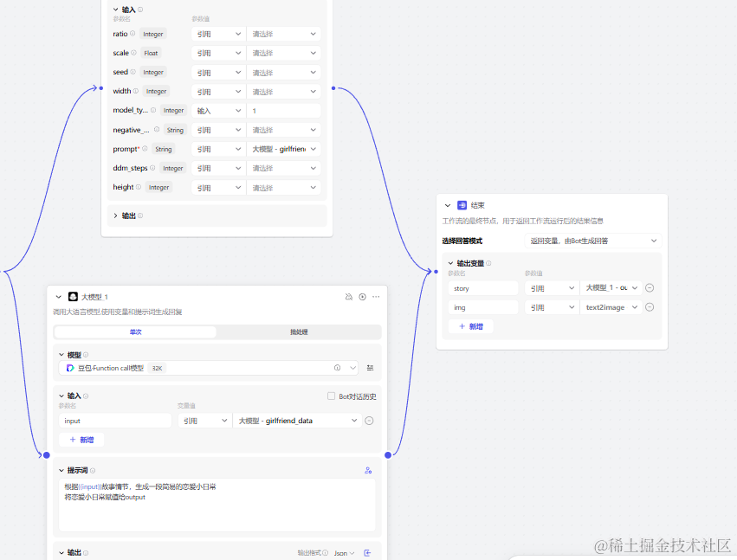Remove the story output variable

pyautogui.click(x=650, y=288)
